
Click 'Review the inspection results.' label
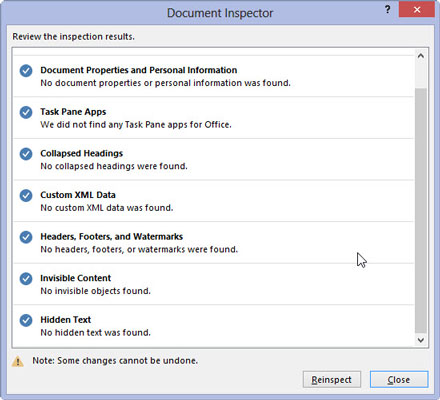coord(74,37)
